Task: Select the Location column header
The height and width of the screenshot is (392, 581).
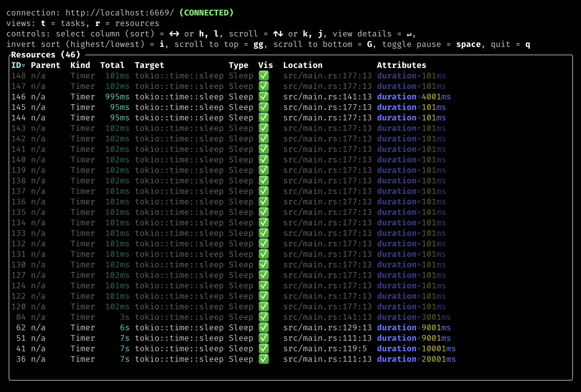Action: (303, 65)
